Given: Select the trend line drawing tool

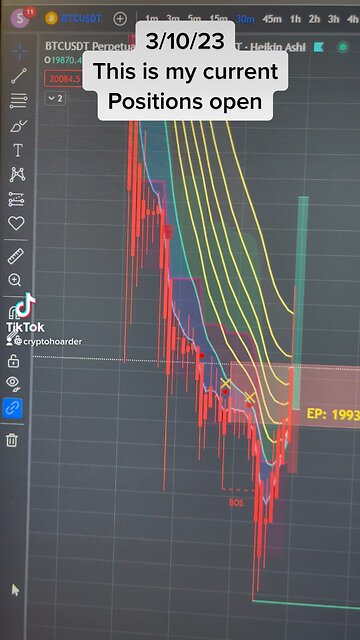Looking at the screenshot, I should coord(18,76).
